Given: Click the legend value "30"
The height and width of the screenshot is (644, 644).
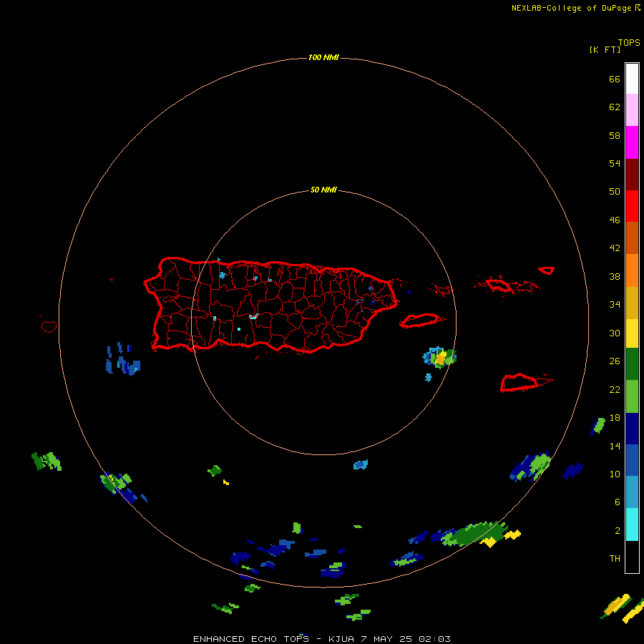Looking at the screenshot, I should tap(615, 333).
